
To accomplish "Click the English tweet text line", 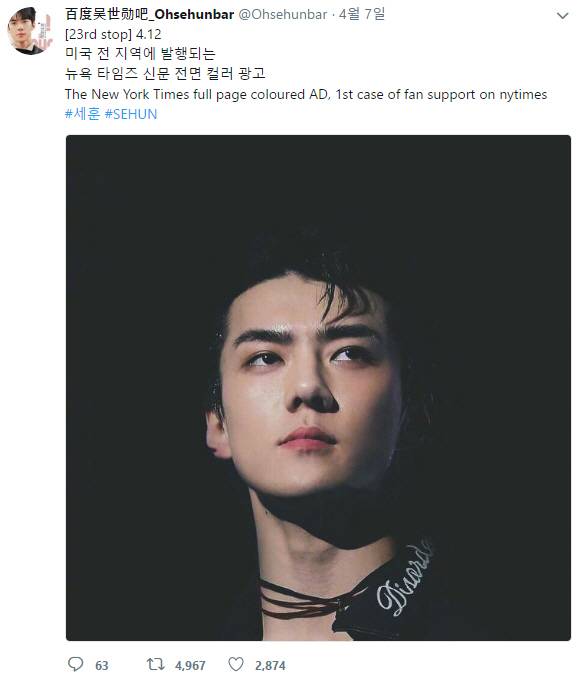I will 306,94.
